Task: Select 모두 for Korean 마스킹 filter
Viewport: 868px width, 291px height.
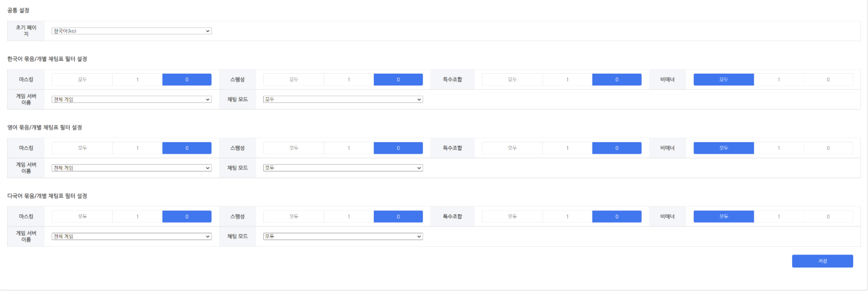Action: (x=82, y=79)
